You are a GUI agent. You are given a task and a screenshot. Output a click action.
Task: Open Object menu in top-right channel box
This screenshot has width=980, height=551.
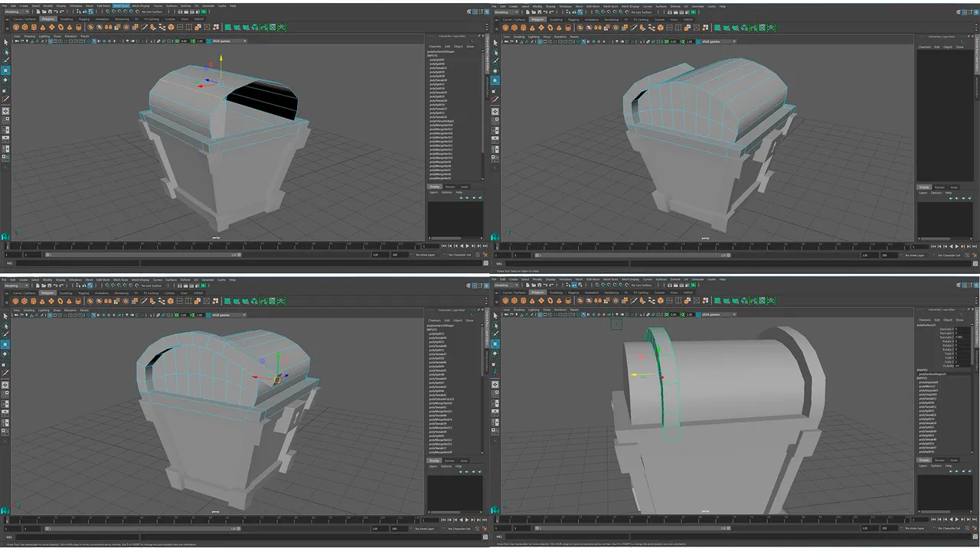948,47
